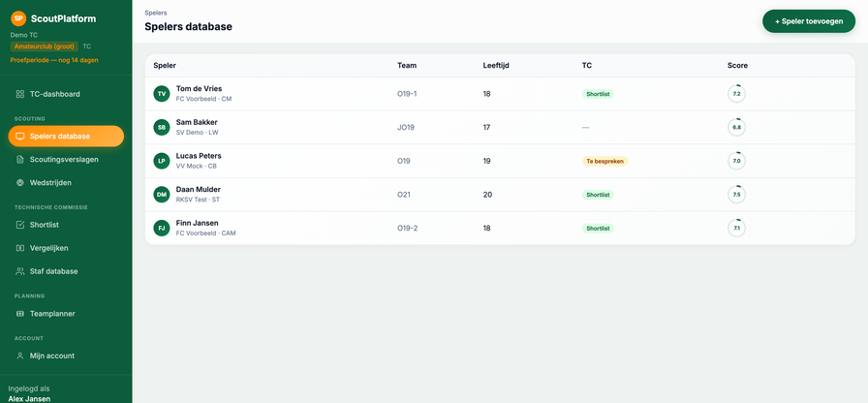Click VV Mock · CB subtitle
Viewport: 868px width, 403px height.
(x=197, y=166)
